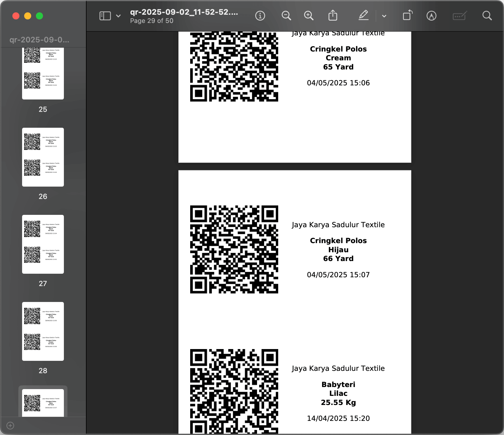
Task: Rotate the current page counterclockwise
Action: pos(408,15)
